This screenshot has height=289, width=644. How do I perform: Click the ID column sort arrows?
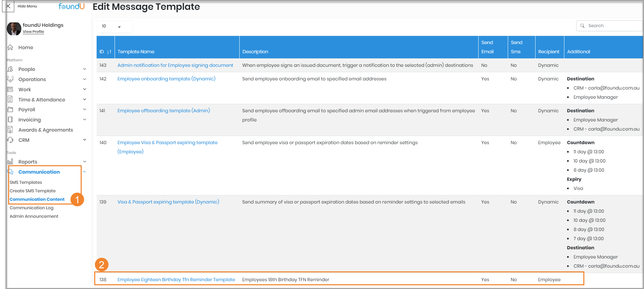coord(109,52)
